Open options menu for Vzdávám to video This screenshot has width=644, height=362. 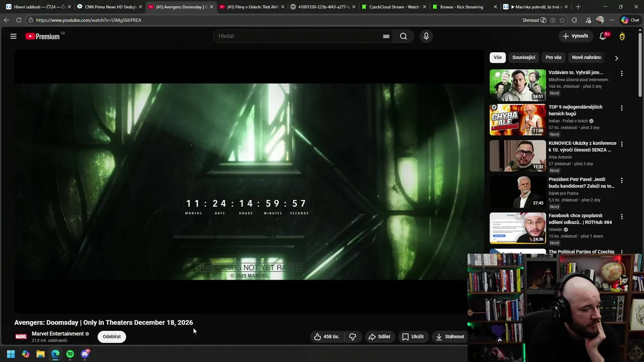[622, 73]
